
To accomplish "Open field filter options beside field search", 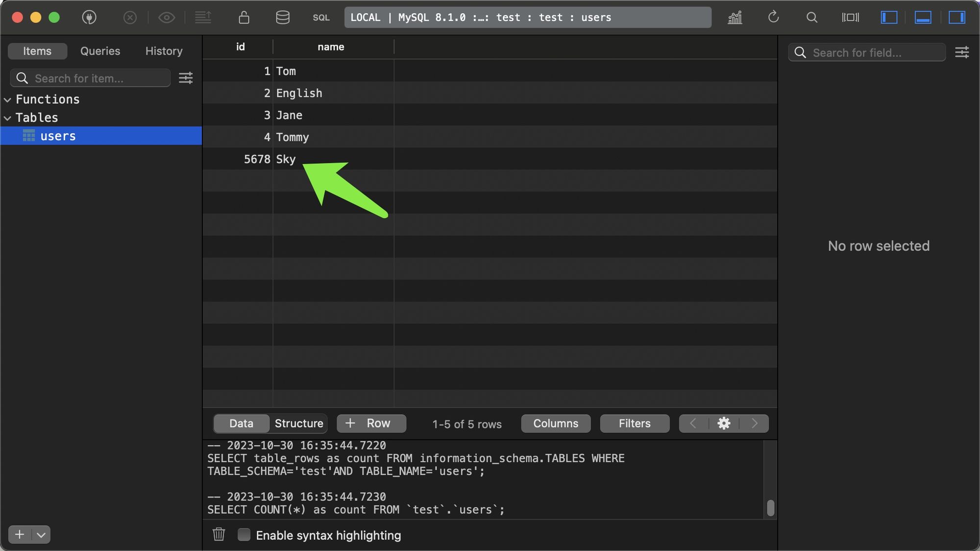I will [x=962, y=52].
